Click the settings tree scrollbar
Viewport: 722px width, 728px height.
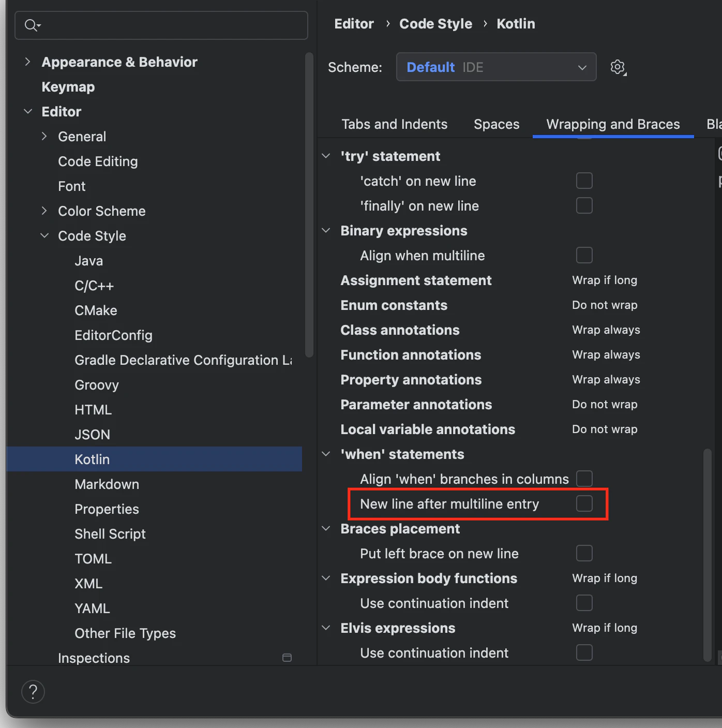309,205
